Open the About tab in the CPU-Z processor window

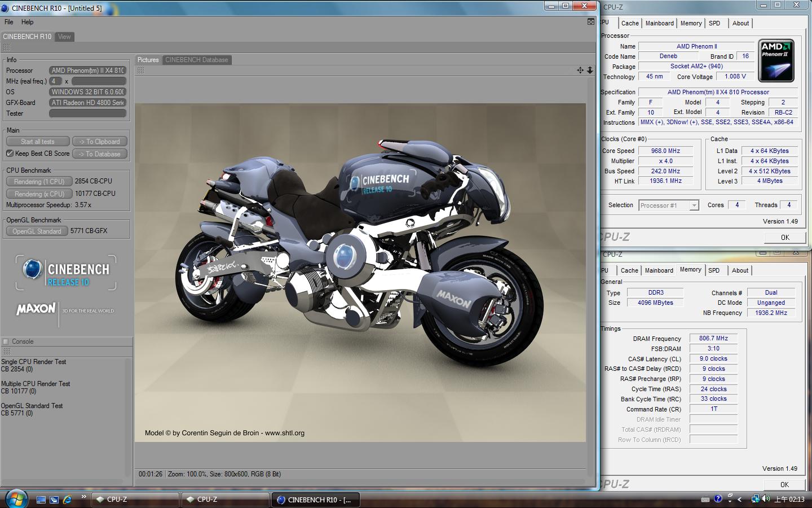pyautogui.click(x=741, y=23)
